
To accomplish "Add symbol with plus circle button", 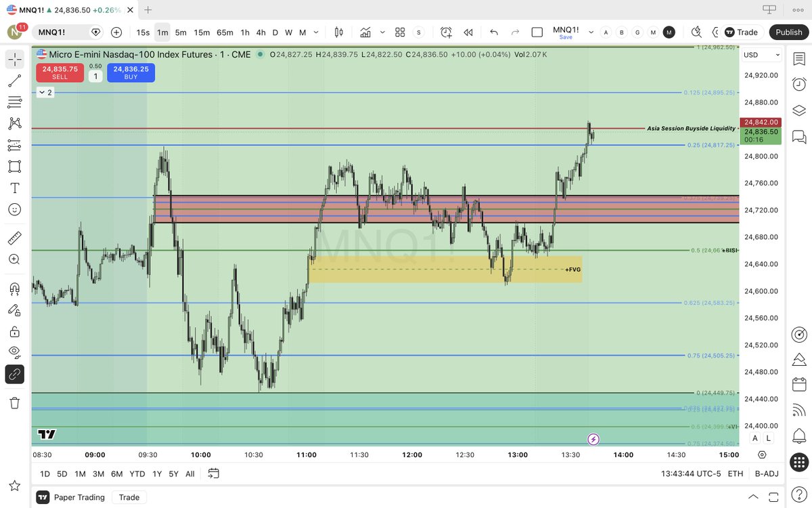I will [x=116, y=32].
